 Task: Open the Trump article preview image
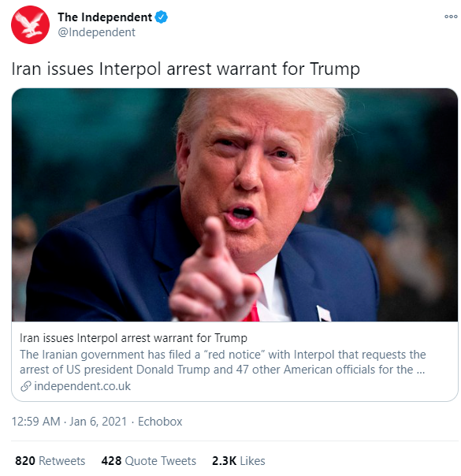(x=235, y=205)
